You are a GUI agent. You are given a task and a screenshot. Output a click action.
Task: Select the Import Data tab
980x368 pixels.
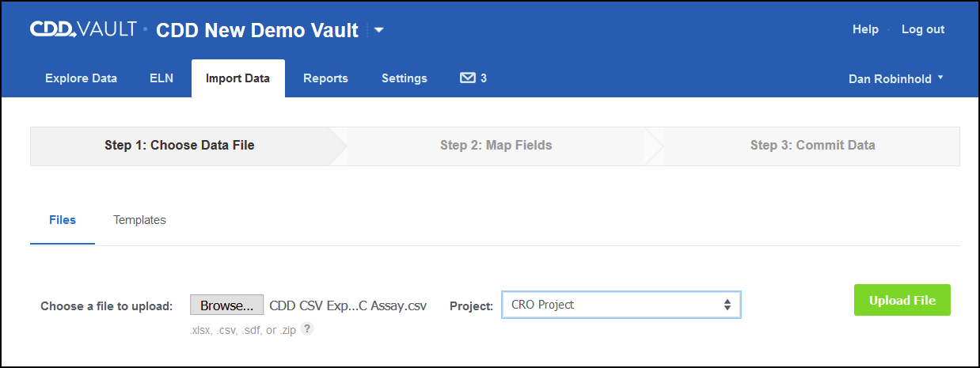pos(238,78)
